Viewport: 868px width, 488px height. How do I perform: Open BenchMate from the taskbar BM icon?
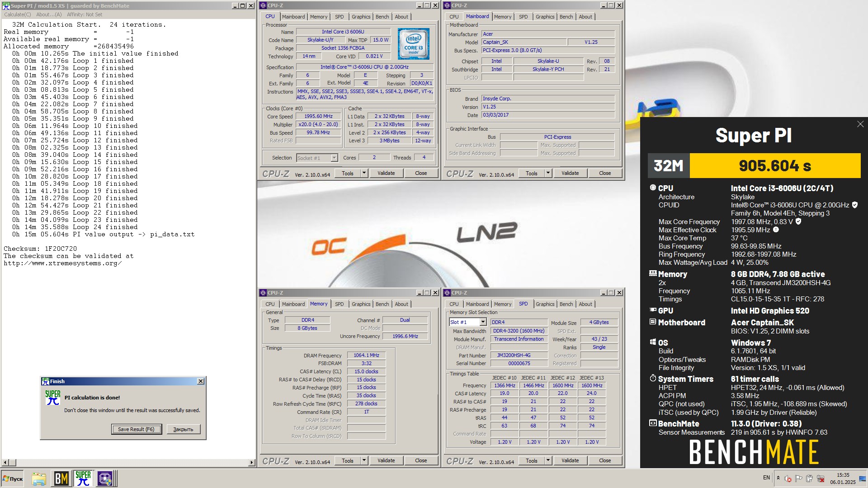click(61, 479)
